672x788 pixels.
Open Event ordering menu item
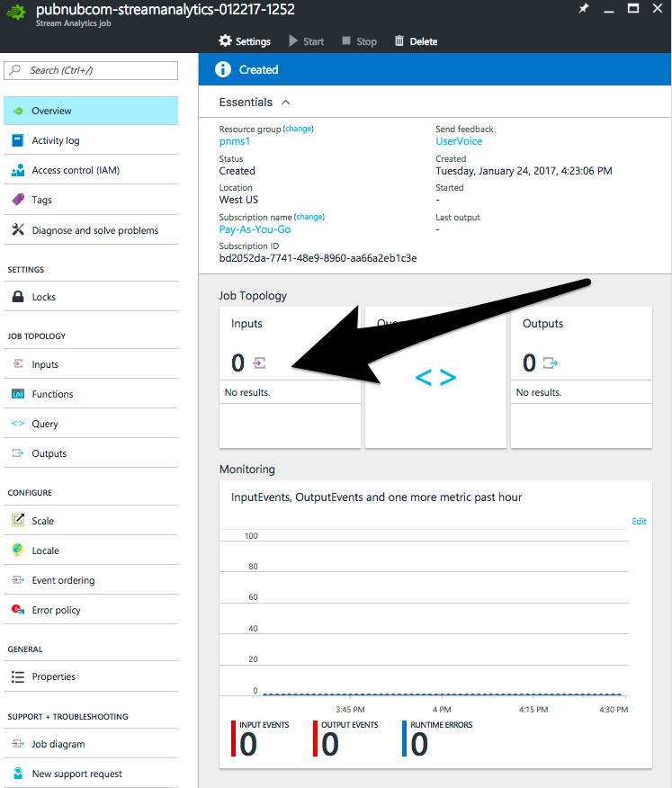91,580
